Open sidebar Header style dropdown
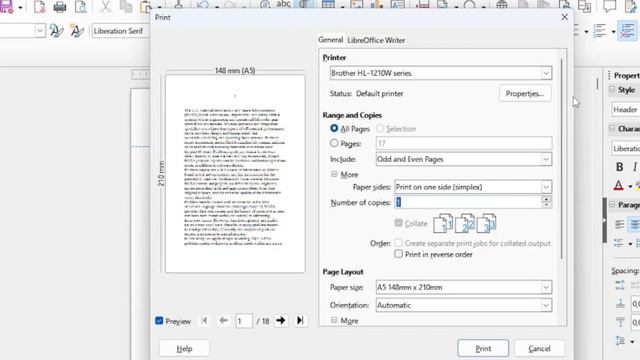This screenshot has height=360, width=640. pyautogui.click(x=625, y=109)
